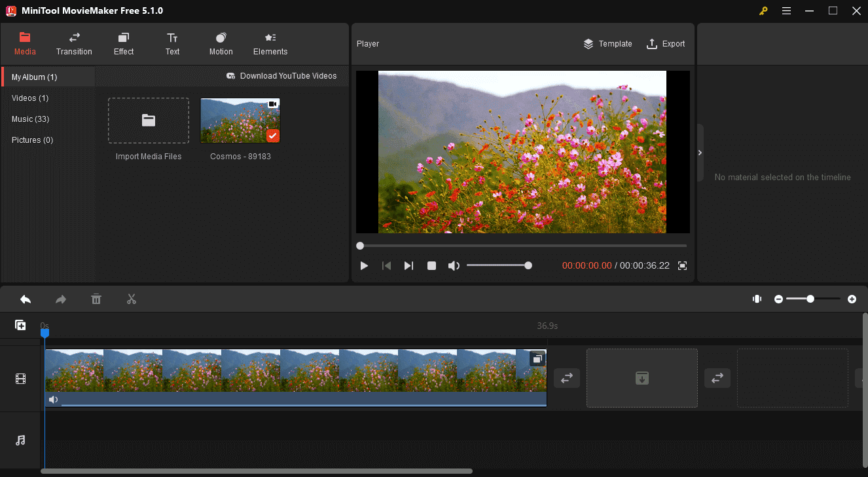This screenshot has width=868, height=477.
Task: Click the horizontal timeline scrollbar
Action: pyautogui.click(x=256, y=471)
